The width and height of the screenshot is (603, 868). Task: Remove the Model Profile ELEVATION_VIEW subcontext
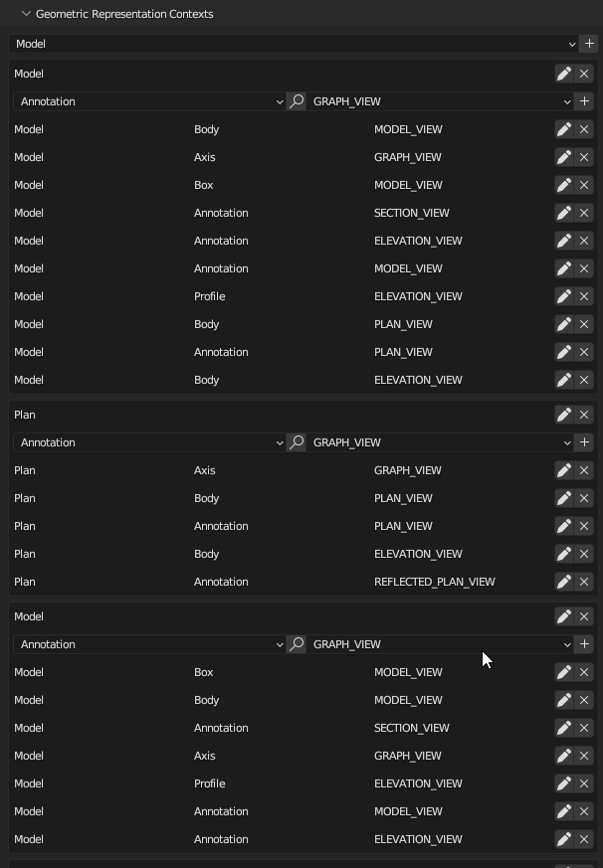point(584,296)
